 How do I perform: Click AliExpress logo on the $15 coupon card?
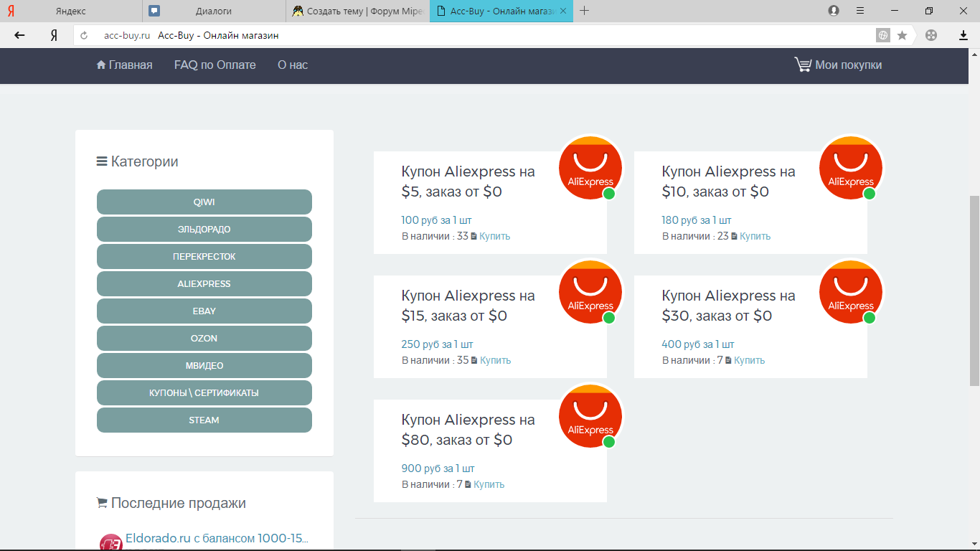pyautogui.click(x=590, y=292)
